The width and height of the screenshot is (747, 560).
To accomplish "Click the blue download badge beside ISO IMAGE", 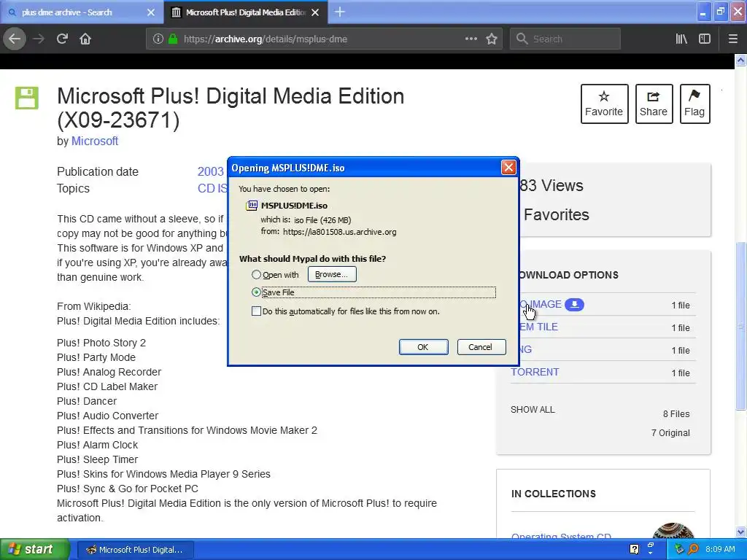I will 575,304.
